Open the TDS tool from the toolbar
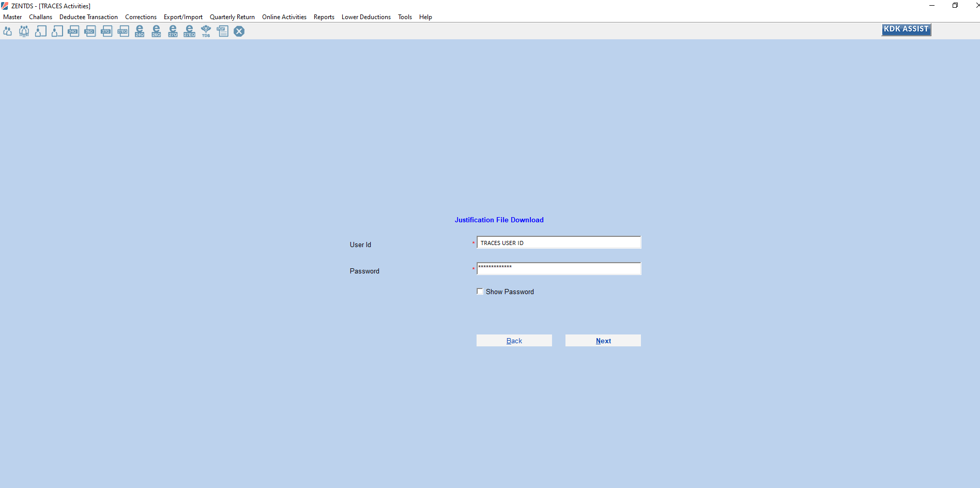The image size is (980, 488). coord(206,31)
